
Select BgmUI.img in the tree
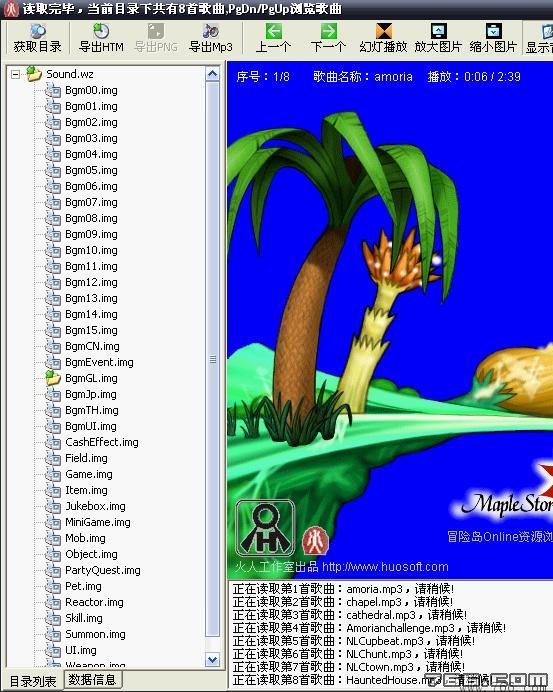point(91,426)
